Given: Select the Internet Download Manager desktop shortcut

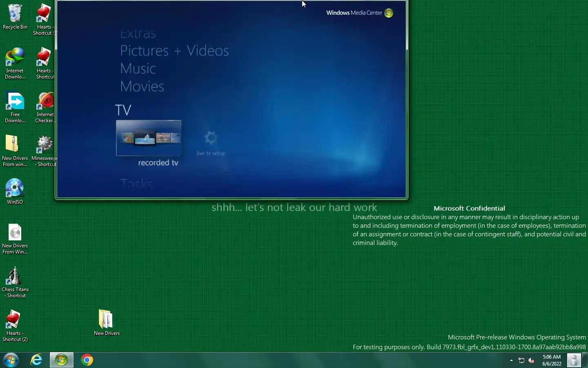Looking at the screenshot, I should [15, 63].
